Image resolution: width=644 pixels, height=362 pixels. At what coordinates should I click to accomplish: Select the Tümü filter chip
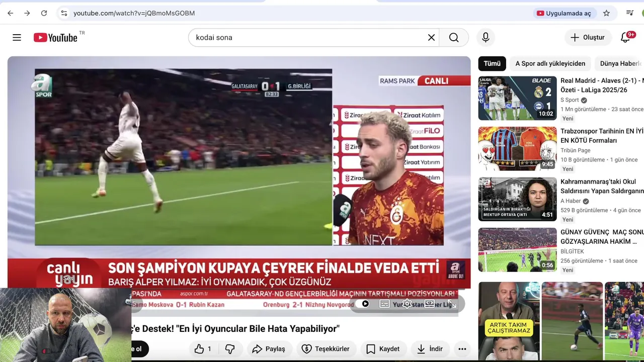point(492,63)
